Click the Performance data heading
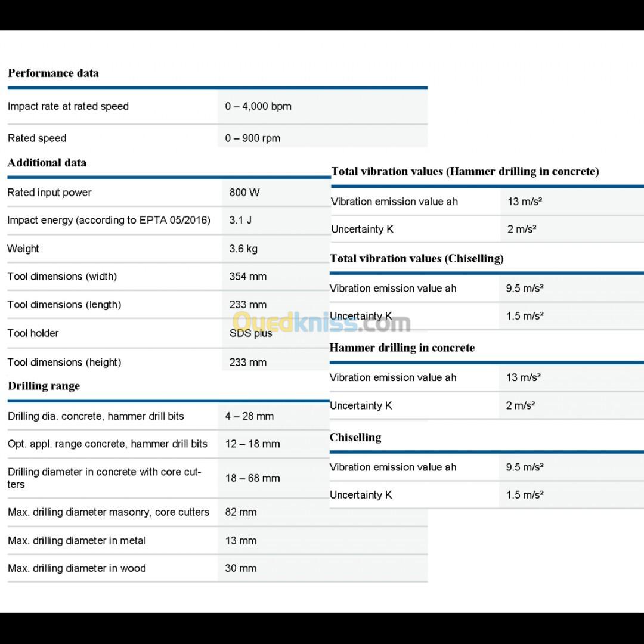644x644 pixels. coord(53,73)
